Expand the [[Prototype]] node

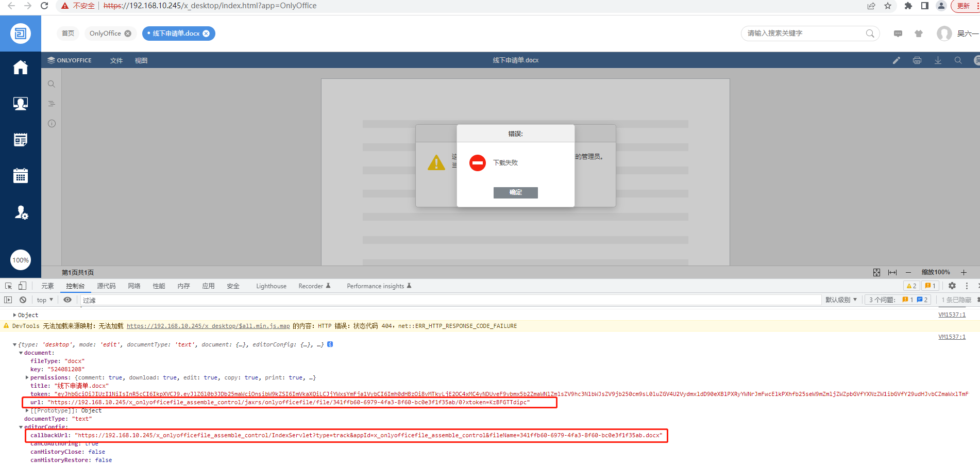tap(27, 410)
